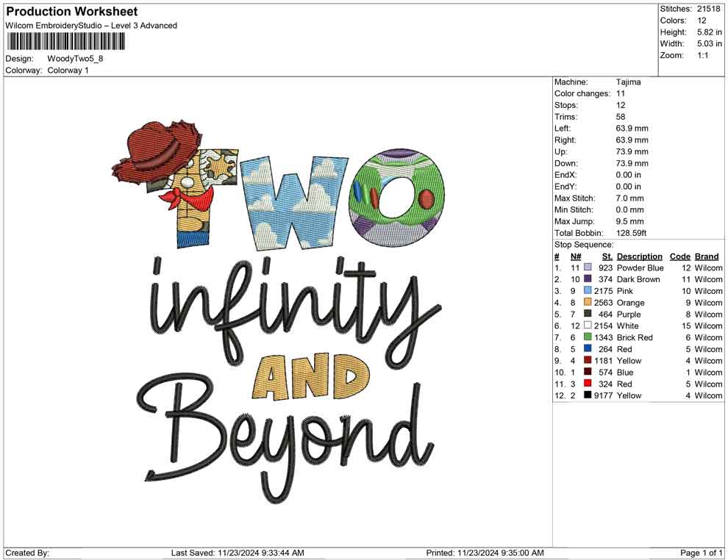Click the stitch count 2154 for White
The width and height of the screenshot is (728, 560).
(603, 326)
